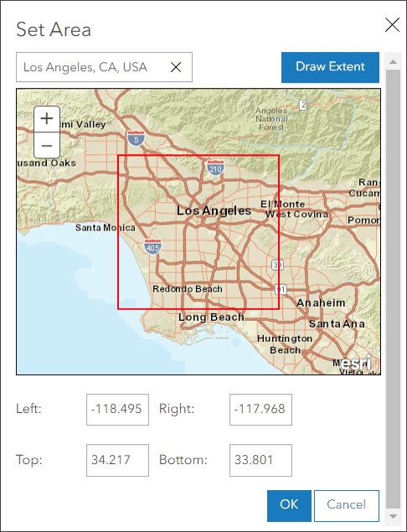Click the Interstate 405 shield on map
Viewport: 407px width, 532px height.
pos(152,246)
